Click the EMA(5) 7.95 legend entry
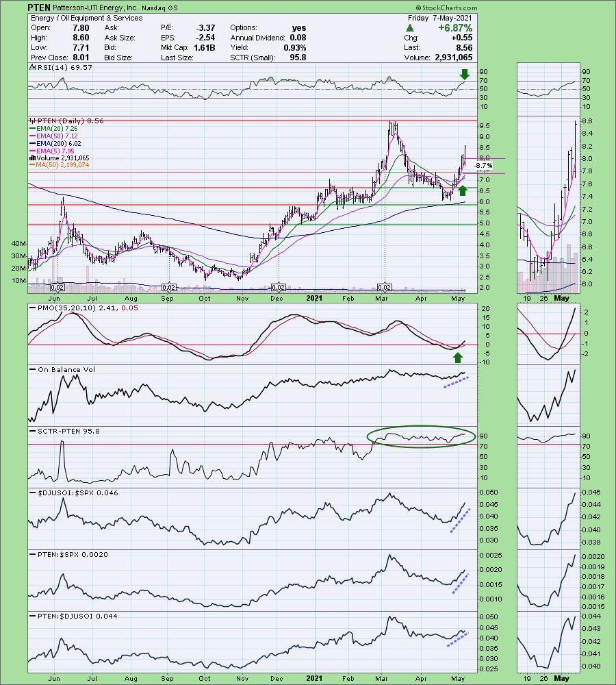 coord(52,151)
